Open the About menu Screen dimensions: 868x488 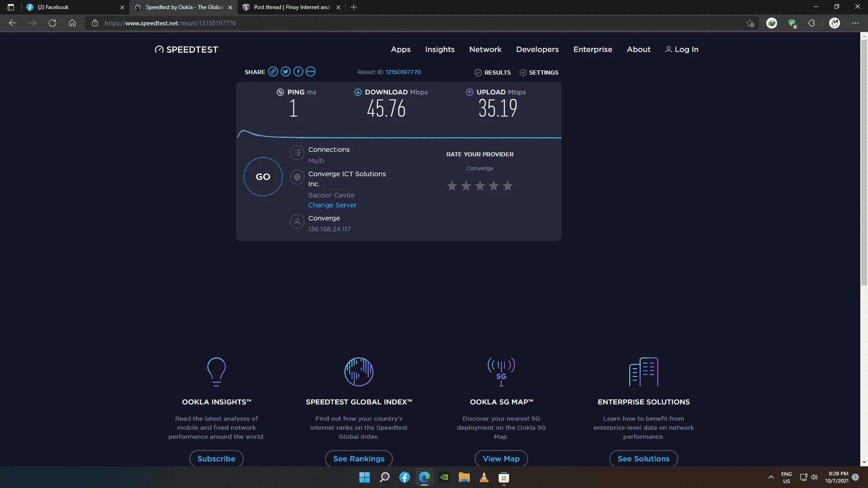638,49
